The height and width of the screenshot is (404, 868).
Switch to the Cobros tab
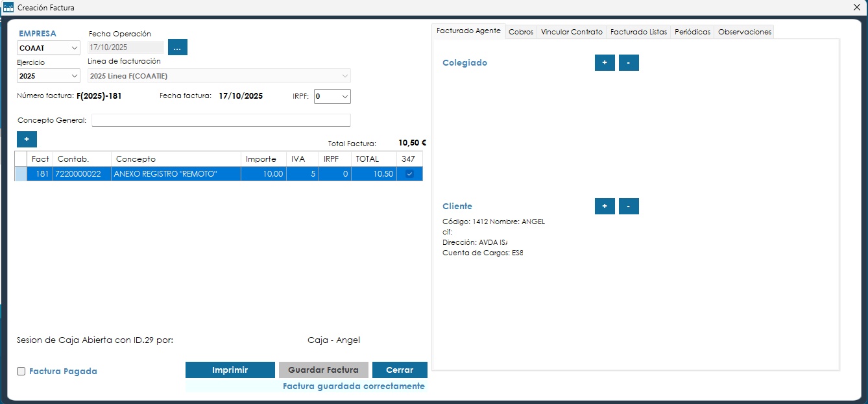coord(521,32)
